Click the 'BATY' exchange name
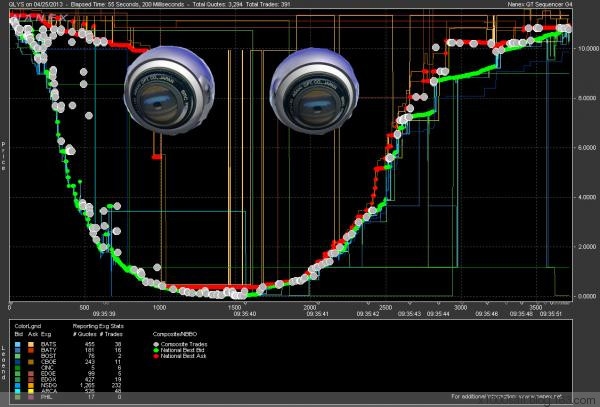This screenshot has width=600, height=407. pyautogui.click(x=49, y=350)
